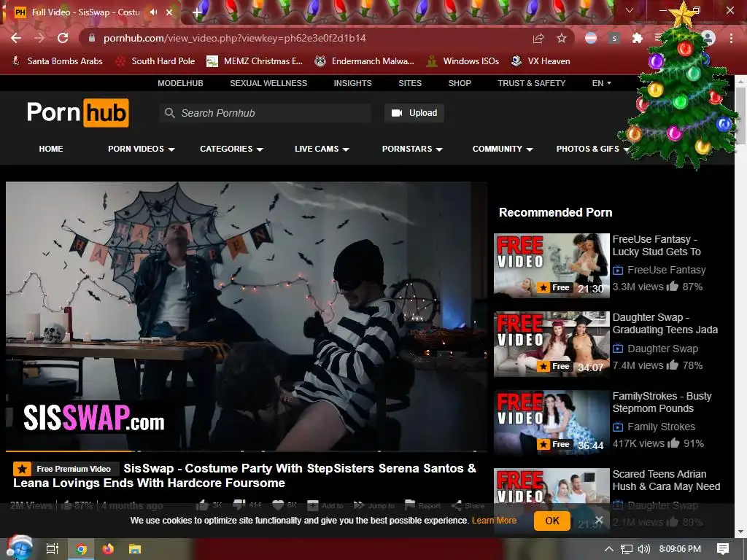
Task: Go to the HOME navigation item
Action: click(51, 149)
